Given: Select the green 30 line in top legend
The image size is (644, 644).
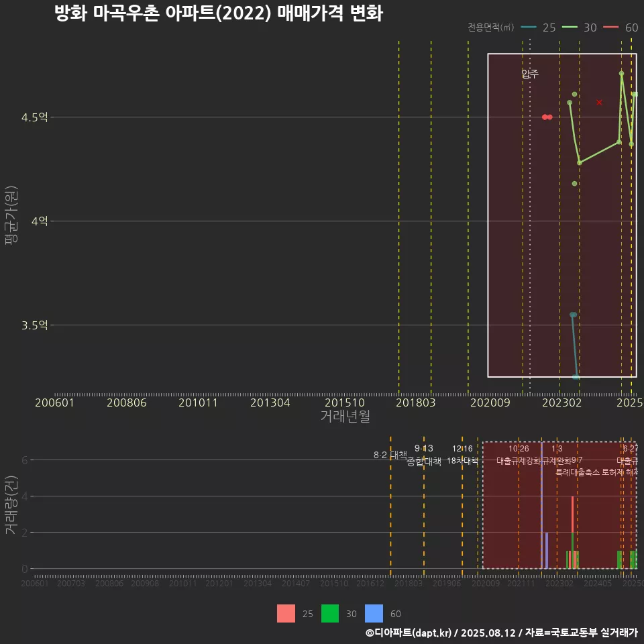Looking at the screenshot, I should coord(570,28).
